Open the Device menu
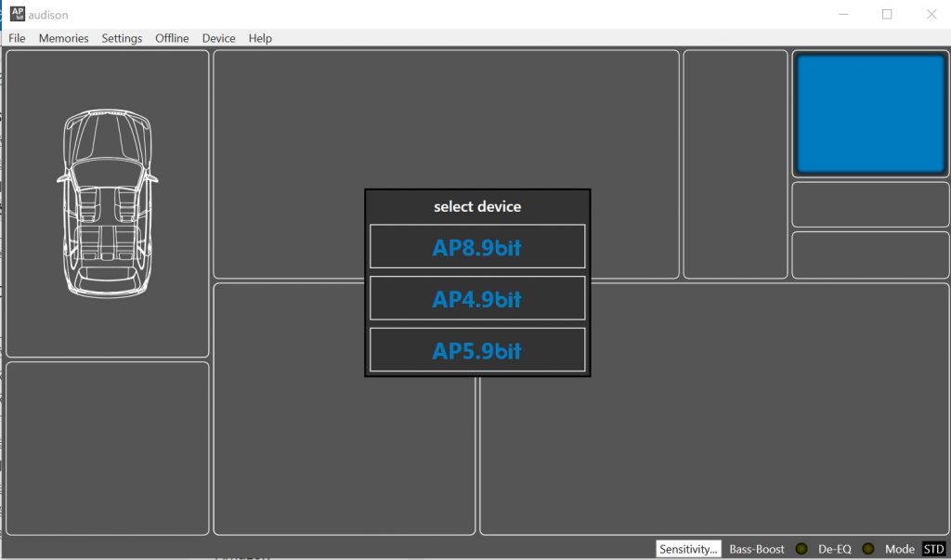The image size is (951, 560). pyautogui.click(x=218, y=38)
